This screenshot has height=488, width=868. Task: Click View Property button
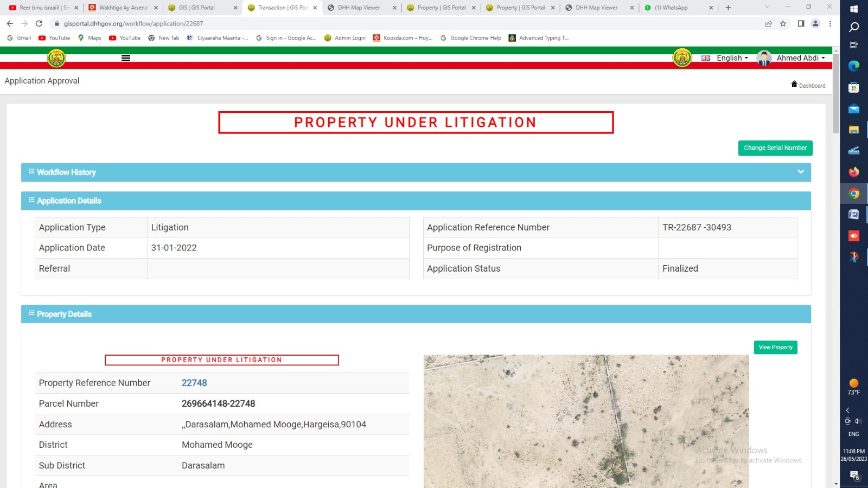click(x=776, y=348)
